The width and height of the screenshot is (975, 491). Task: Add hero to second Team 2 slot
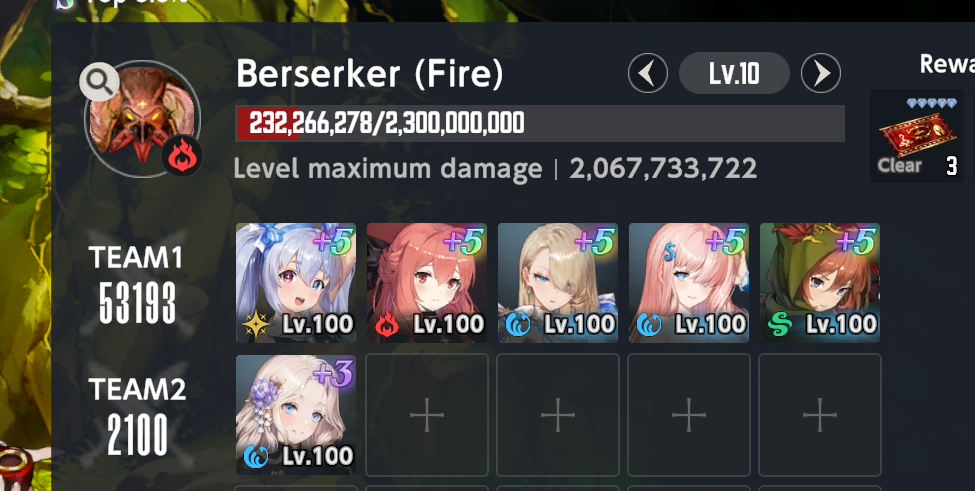click(427, 415)
